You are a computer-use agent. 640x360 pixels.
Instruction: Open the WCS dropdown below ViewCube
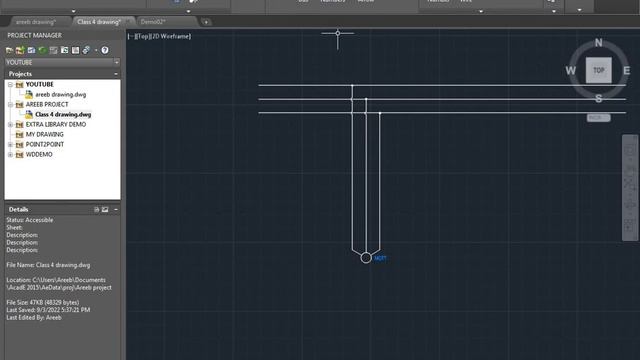(x=598, y=118)
